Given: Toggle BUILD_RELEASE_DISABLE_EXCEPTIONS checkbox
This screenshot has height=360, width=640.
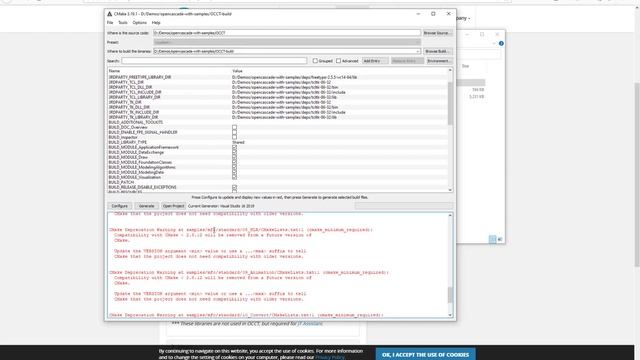Looking at the screenshot, I should pos(234,187).
